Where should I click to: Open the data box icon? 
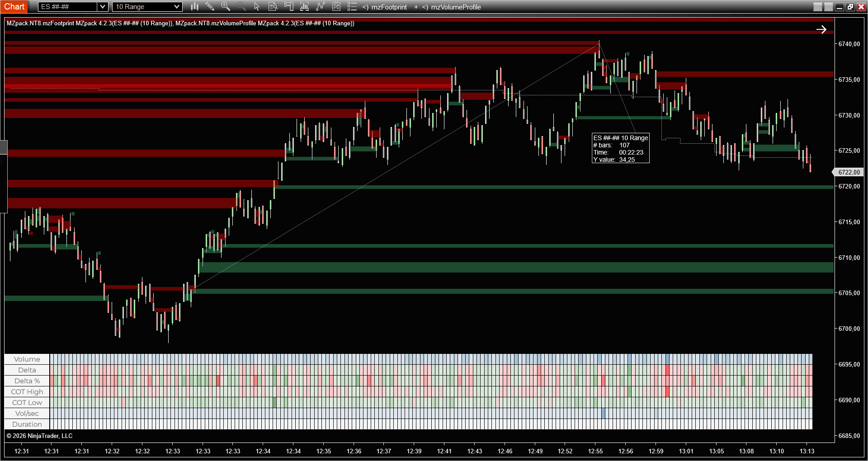[273, 7]
